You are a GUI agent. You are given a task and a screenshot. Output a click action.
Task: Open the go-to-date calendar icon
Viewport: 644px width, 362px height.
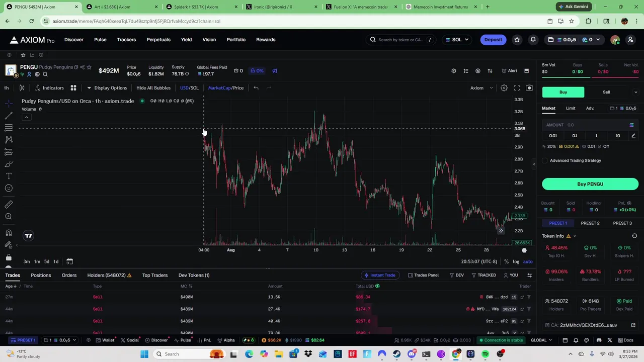pos(69,261)
